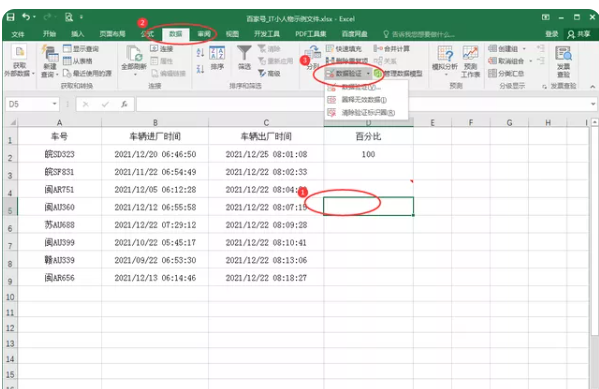The width and height of the screenshot is (599, 389).
Task: Click Flash Fill (快速填充)
Action: (x=343, y=49)
